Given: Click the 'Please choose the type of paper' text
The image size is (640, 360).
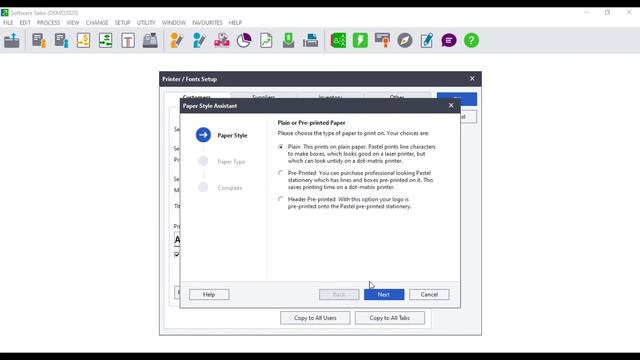Looking at the screenshot, I should coord(353,133).
